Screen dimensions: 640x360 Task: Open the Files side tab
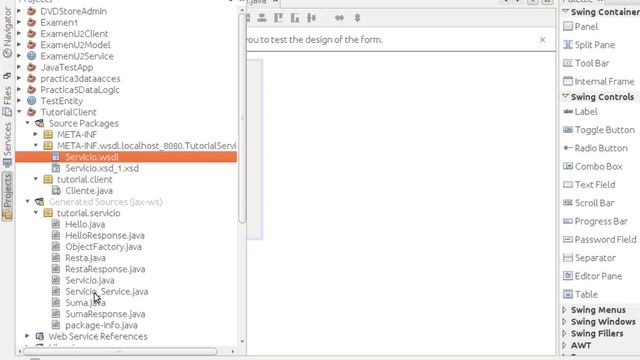point(7,100)
